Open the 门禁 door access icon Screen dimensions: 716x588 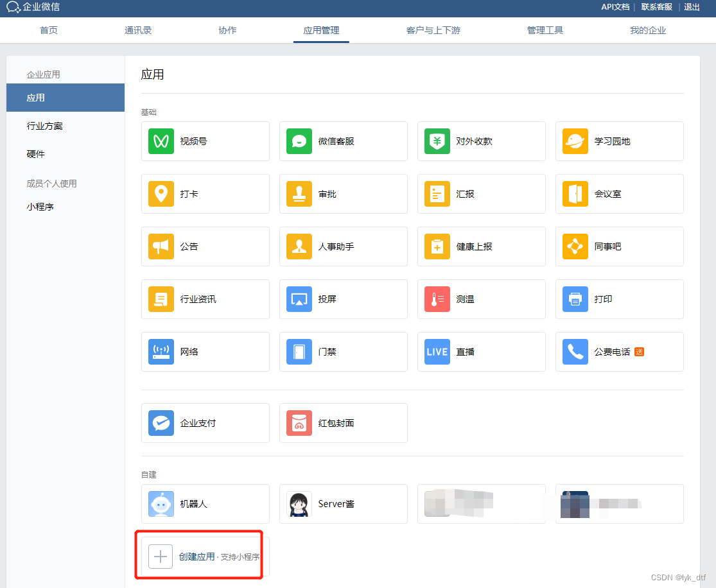click(x=299, y=352)
